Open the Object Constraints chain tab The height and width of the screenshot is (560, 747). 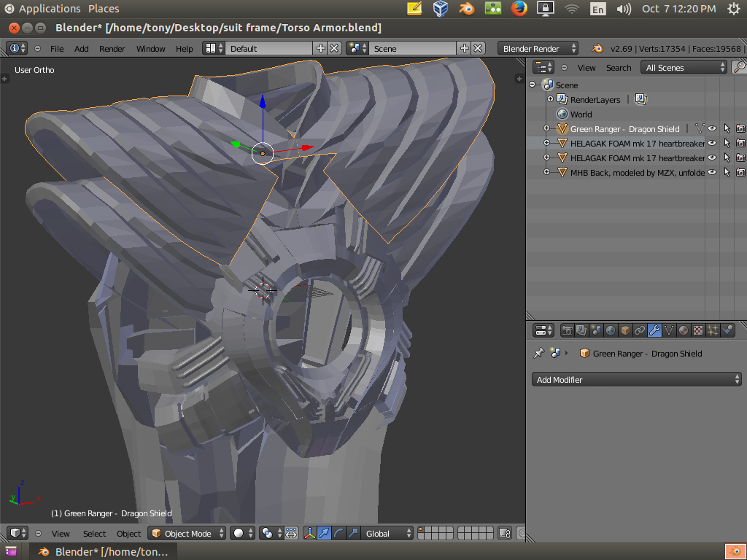coord(640,330)
